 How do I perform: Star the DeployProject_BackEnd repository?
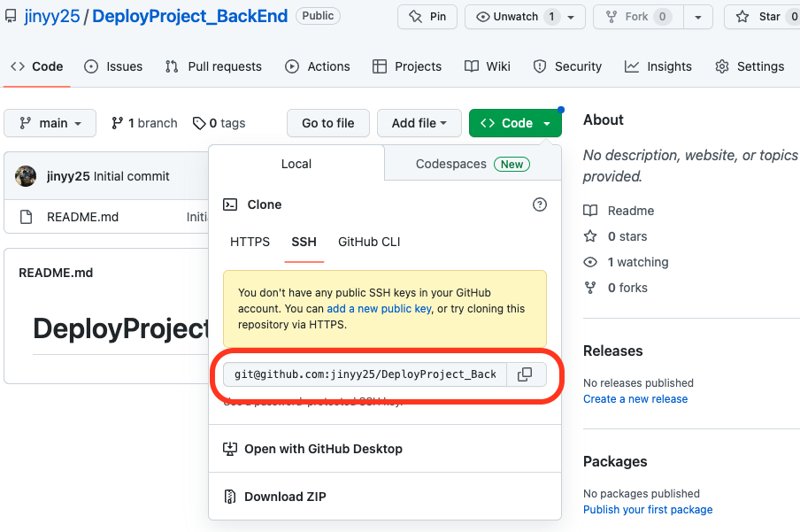(762, 17)
